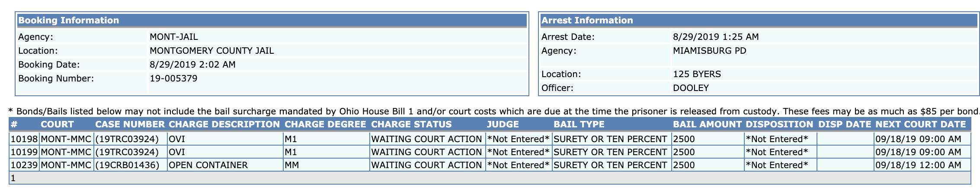The width and height of the screenshot is (980, 195).
Task: Click the CHARGE DESCRIPTION column header
Action: 224,124
